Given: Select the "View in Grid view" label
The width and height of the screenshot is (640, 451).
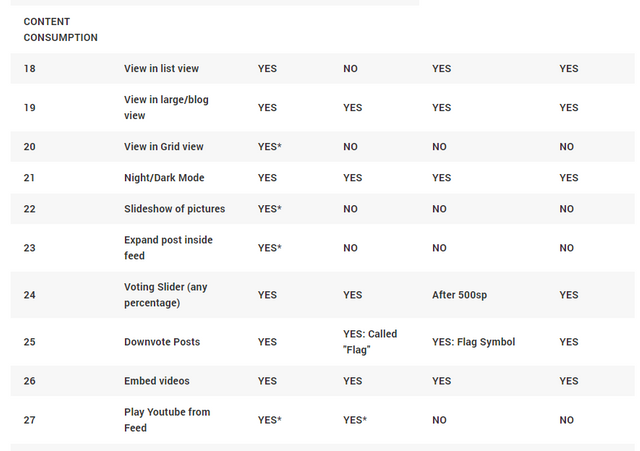Looking at the screenshot, I should pyautogui.click(x=163, y=146).
